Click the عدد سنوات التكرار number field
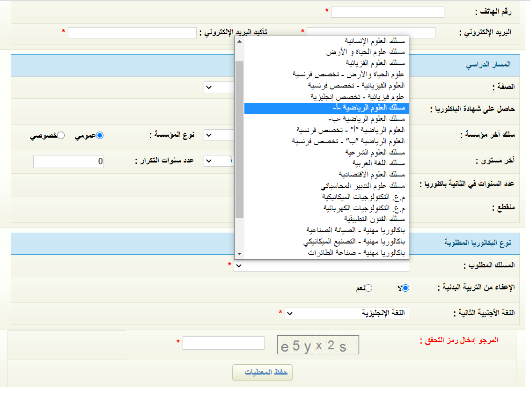Image resolution: width=530 pixels, height=420 pixels. 68,161
